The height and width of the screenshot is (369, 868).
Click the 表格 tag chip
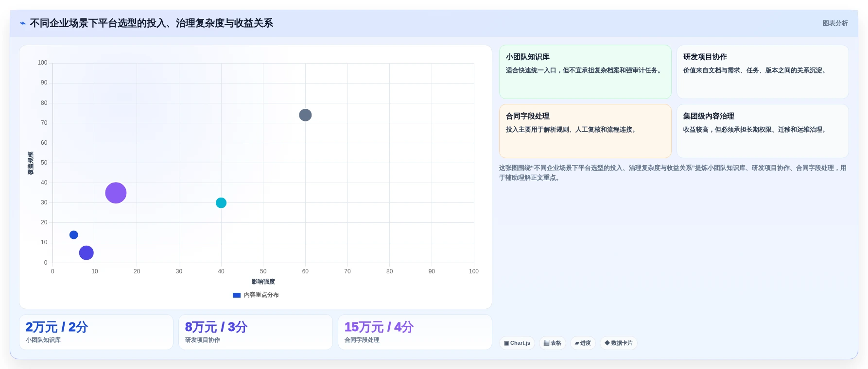pyautogui.click(x=553, y=343)
